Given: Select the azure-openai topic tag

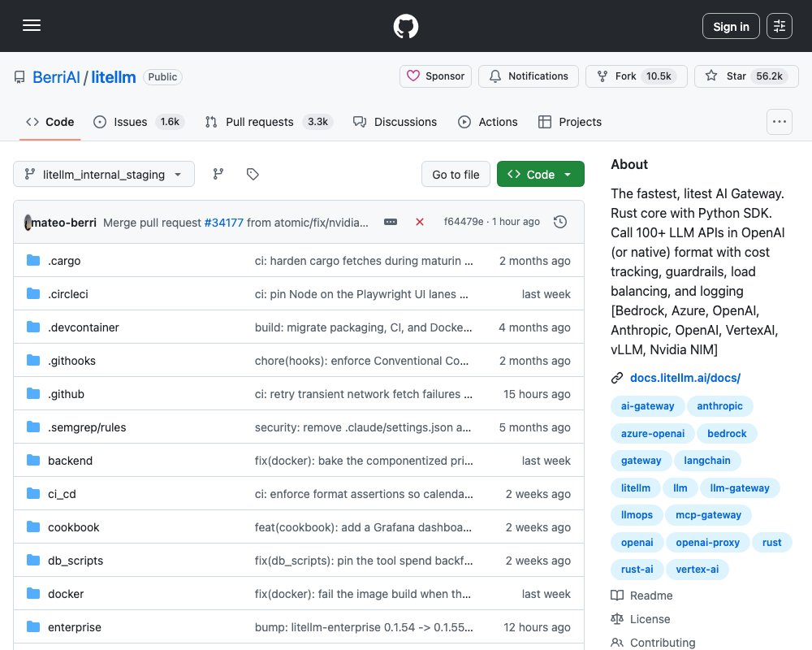Looking at the screenshot, I should point(653,433).
